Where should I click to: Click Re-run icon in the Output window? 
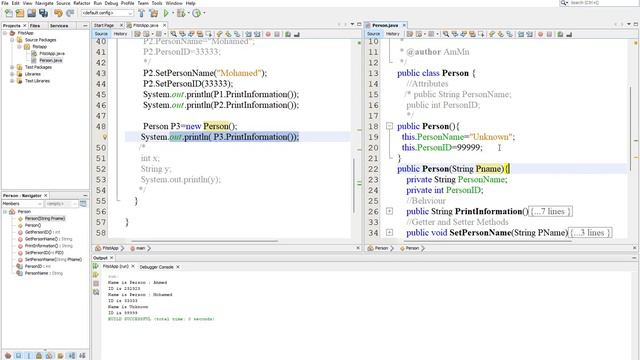[96, 266]
